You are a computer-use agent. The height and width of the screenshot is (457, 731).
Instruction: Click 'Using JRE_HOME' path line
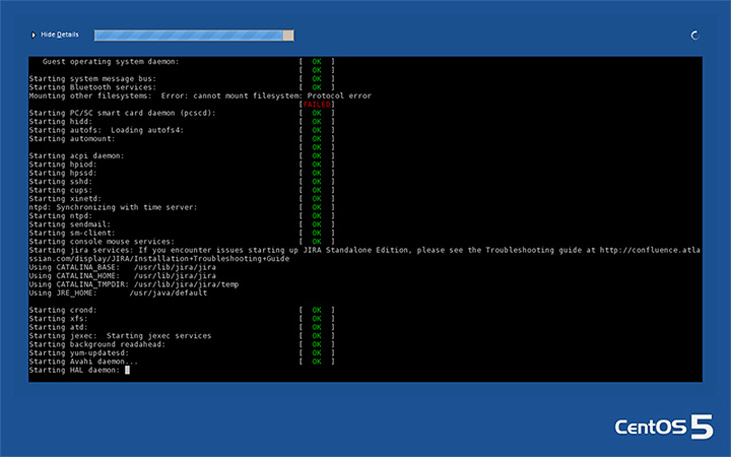[x=118, y=293]
